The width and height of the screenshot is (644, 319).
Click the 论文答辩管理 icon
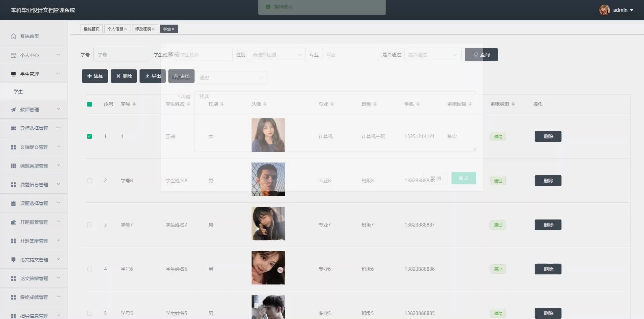[13, 278]
